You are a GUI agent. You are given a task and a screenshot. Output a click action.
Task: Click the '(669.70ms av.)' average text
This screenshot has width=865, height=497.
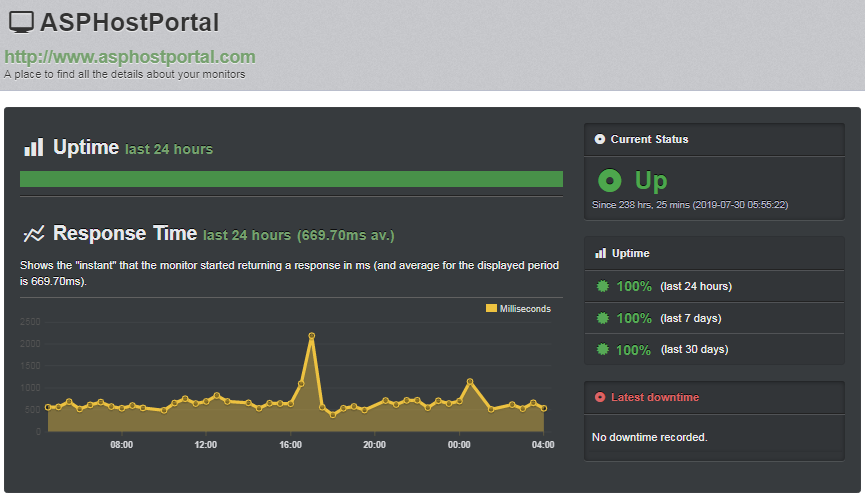tap(346, 235)
